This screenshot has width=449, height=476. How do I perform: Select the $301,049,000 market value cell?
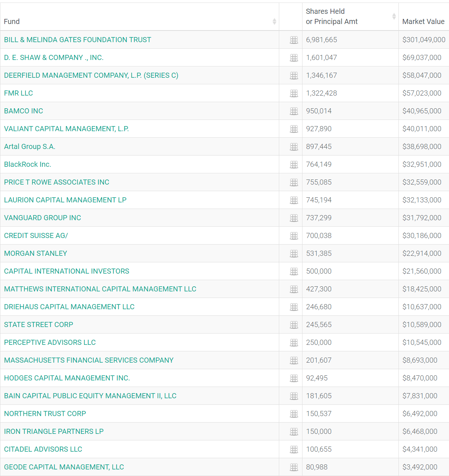(x=424, y=40)
